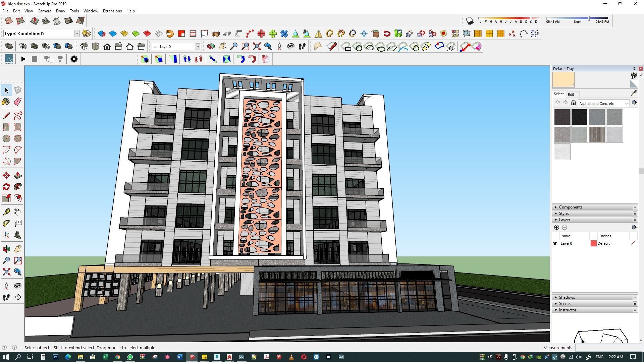The width and height of the screenshot is (644, 362).
Task: Select the first dark asphalt material swatch
Action: (x=562, y=117)
